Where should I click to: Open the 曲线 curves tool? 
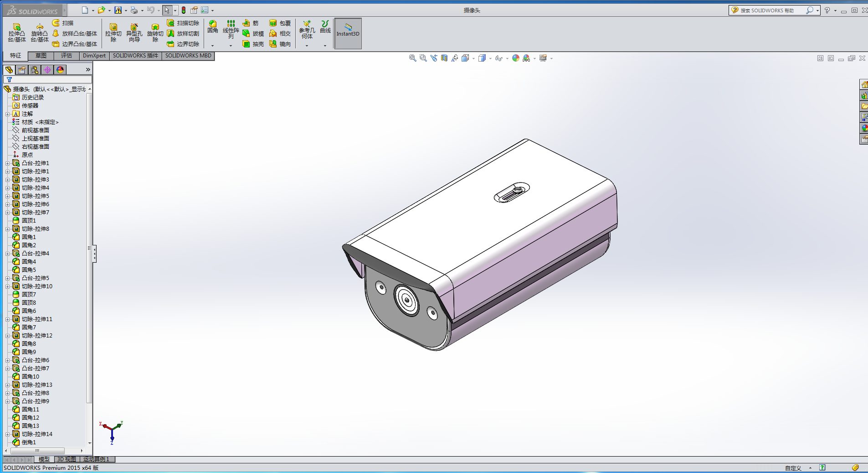[325, 27]
